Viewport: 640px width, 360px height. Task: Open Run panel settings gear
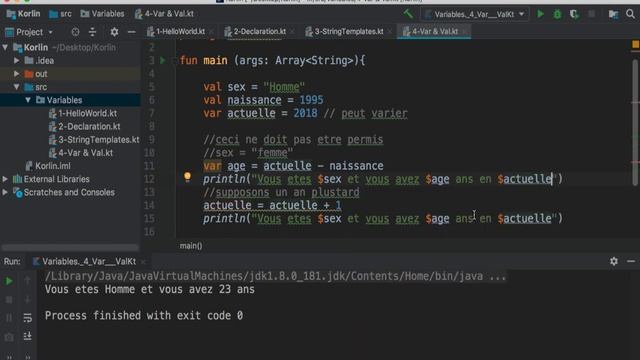(x=614, y=261)
